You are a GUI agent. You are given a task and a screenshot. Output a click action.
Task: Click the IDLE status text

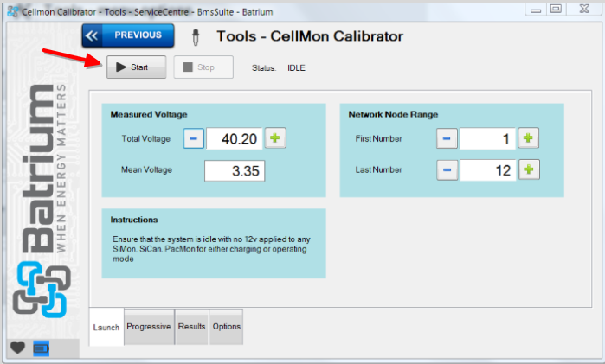point(296,67)
